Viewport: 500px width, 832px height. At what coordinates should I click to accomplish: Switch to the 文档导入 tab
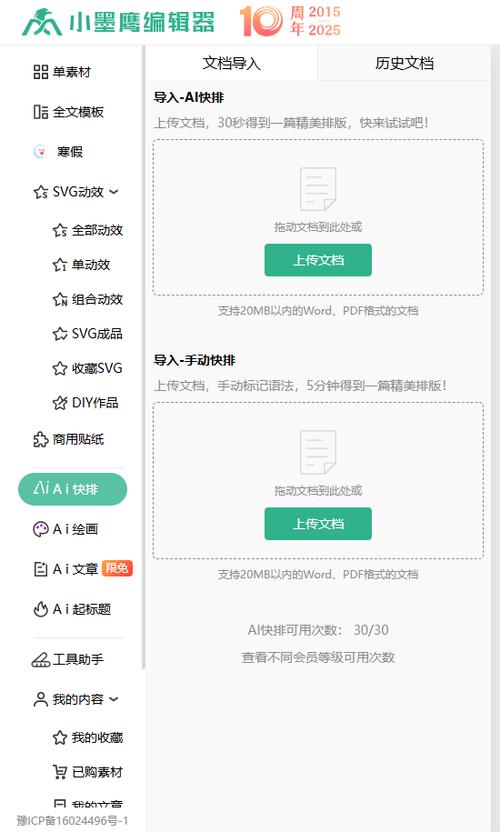click(x=231, y=63)
